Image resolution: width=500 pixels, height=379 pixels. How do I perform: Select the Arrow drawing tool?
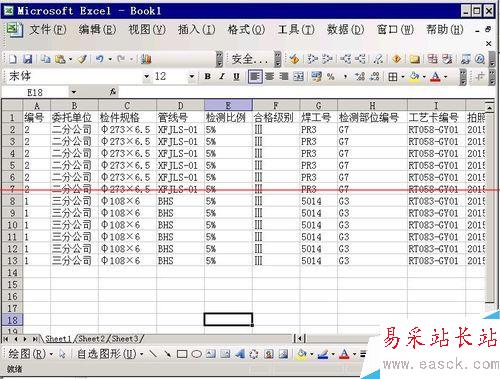(167, 354)
